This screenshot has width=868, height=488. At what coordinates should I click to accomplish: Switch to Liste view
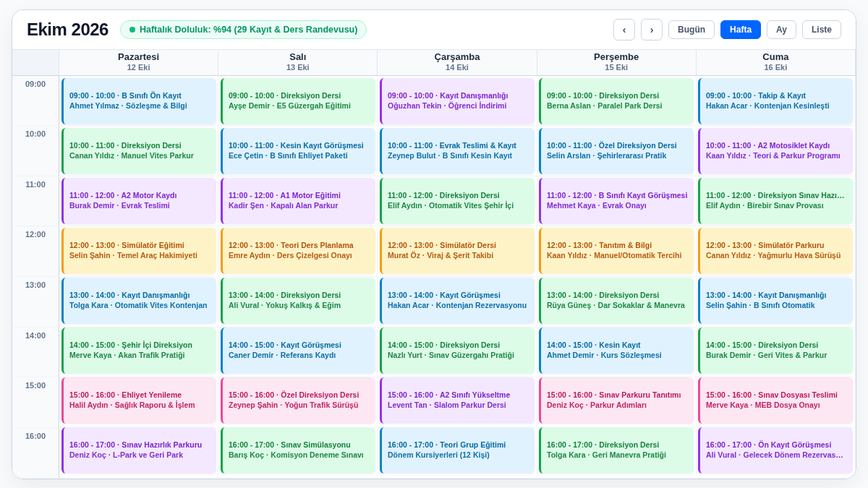point(822,30)
